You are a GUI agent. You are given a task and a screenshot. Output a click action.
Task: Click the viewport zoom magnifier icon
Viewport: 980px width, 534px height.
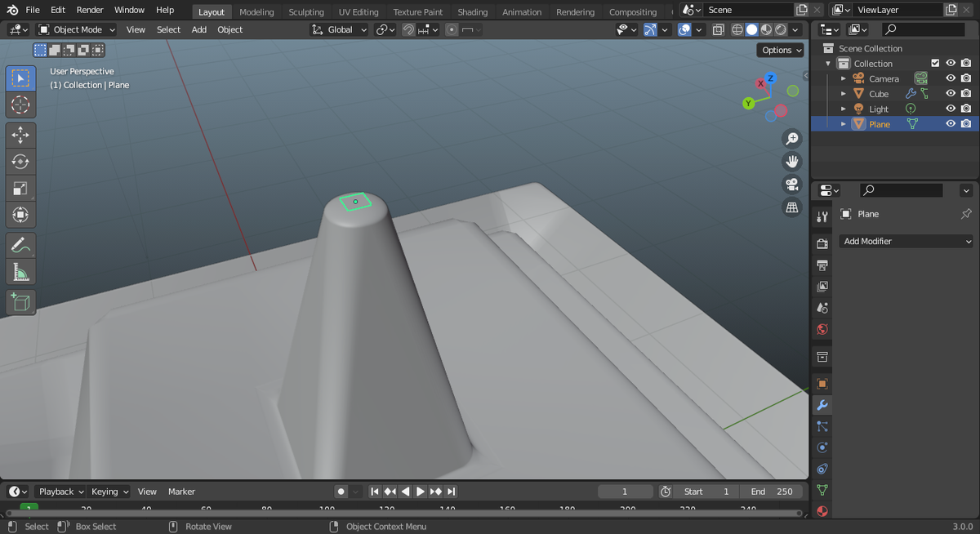tap(791, 139)
